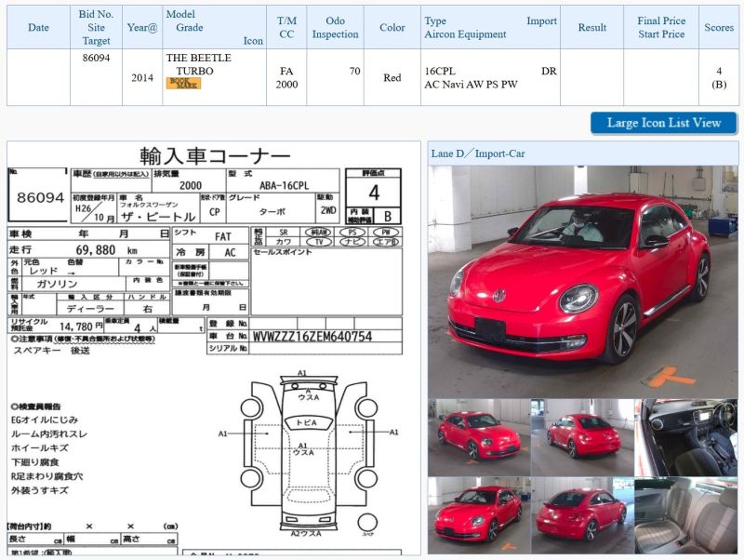
Task: Click the chassis number WVWZZZ16ZEM640754
Action: pyautogui.click(x=312, y=337)
